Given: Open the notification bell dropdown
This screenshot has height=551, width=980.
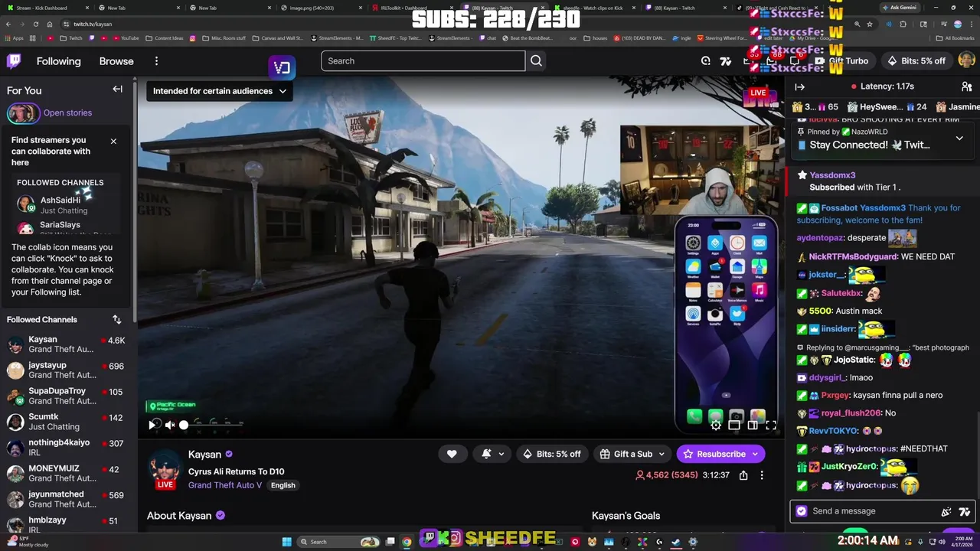Looking at the screenshot, I should click(492, 454).
